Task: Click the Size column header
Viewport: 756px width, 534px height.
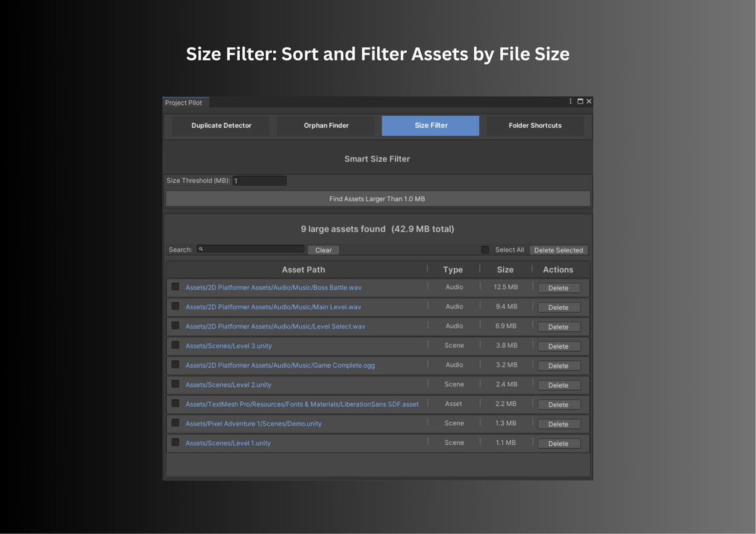Action: point(505,270)
